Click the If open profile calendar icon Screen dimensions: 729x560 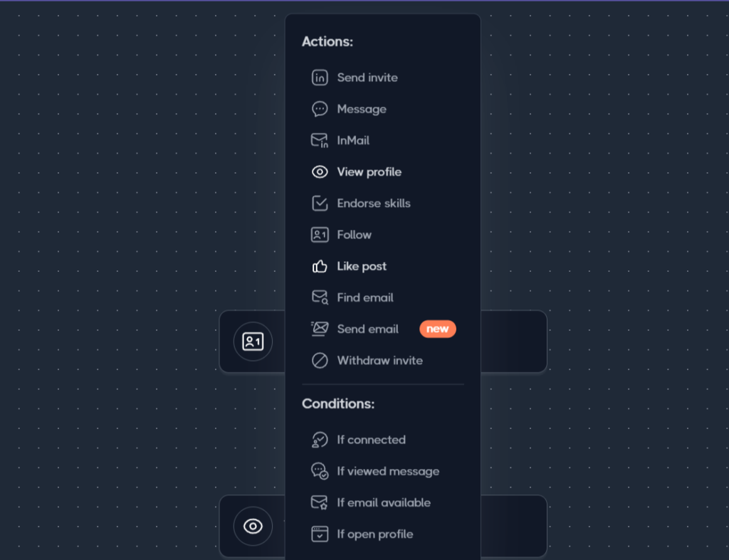click(x=320, y=534)
